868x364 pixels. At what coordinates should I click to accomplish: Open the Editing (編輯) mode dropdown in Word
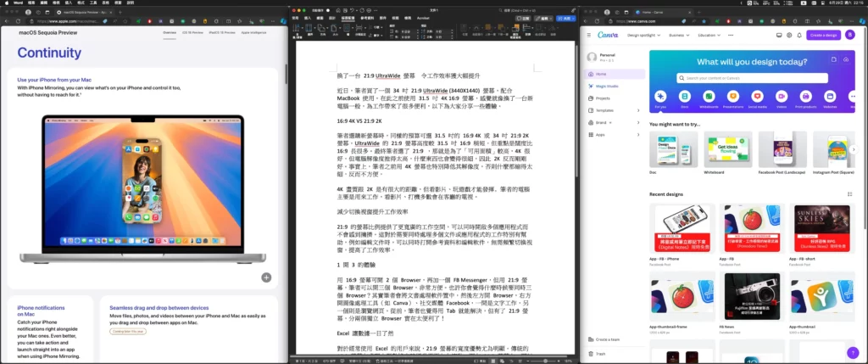[543, 19]
